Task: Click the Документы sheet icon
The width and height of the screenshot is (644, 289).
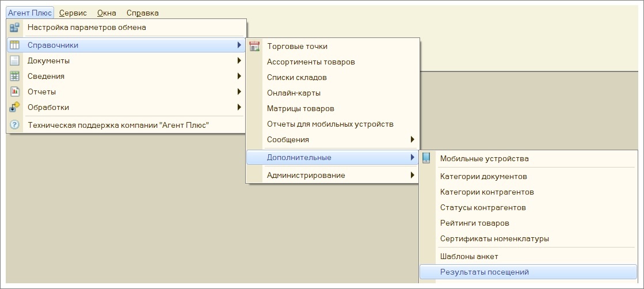Action: click(14, 61)
